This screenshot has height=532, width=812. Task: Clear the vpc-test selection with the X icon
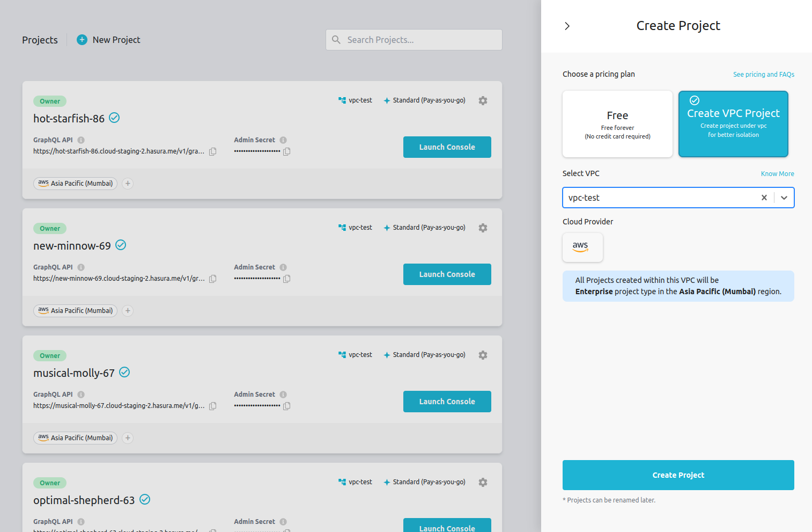click(x=764, y=198)
